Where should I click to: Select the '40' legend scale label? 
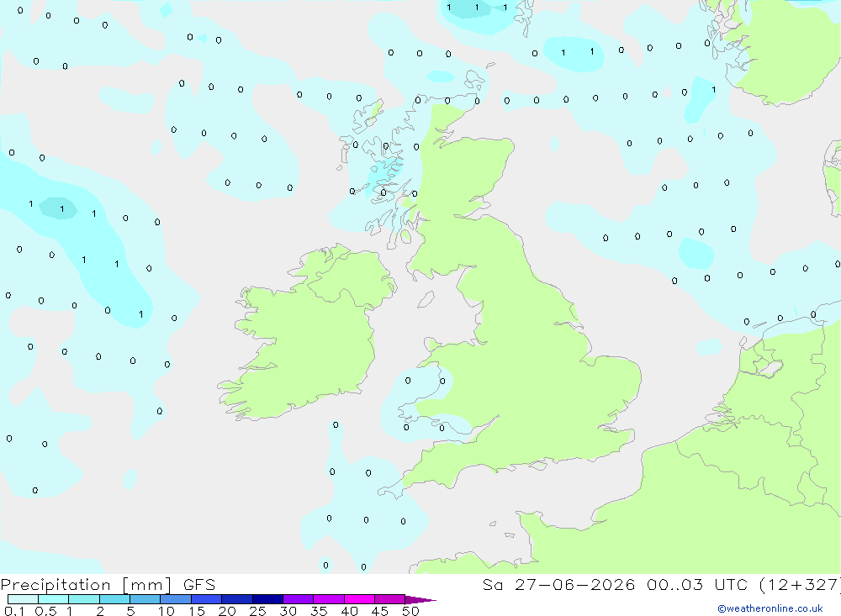click(349, 611)
